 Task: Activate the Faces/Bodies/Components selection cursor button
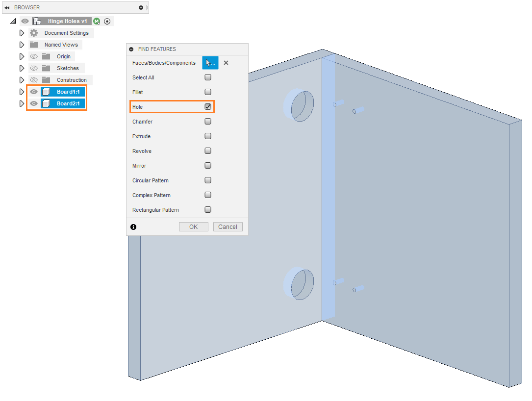(210, 63)
